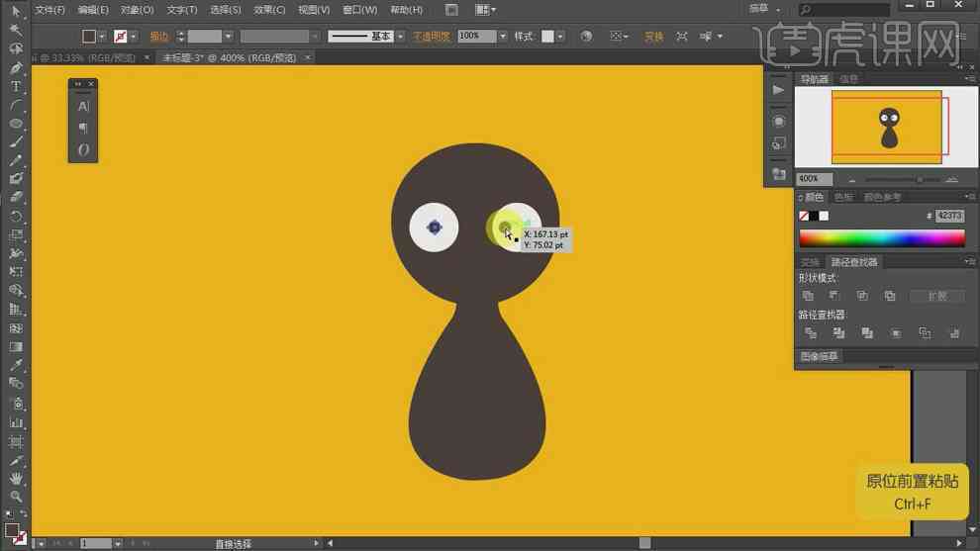980x551 pixels.
Task: Collapse the 颜色 panel expander arrows
Action: coord(800,198)
